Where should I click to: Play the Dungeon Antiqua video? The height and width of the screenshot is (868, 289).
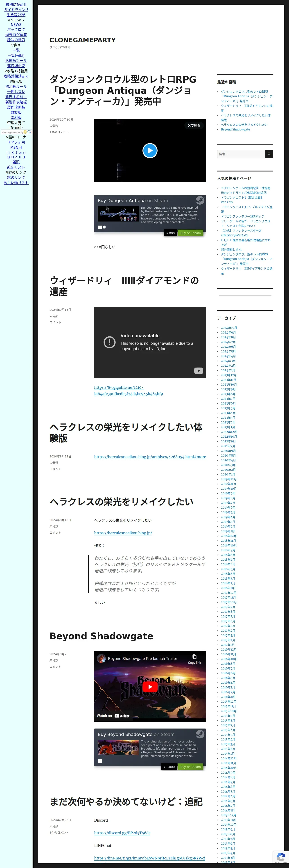[150, 151]
